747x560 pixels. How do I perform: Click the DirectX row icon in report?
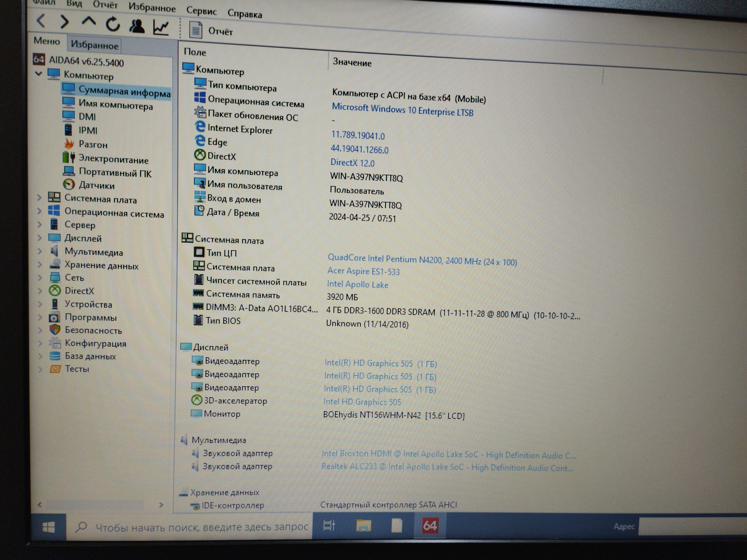tap(200, 155)
